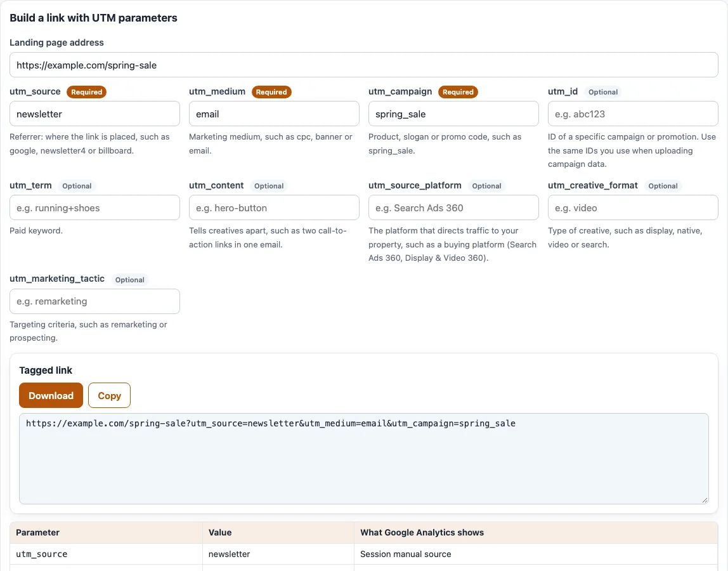728x571 pixels.
Task: Click inside the tagged link text area
Action: (x=363, y=459)
